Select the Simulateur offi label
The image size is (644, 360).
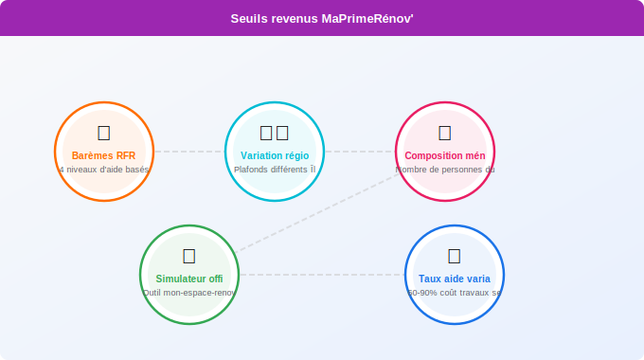pos(189,279)
